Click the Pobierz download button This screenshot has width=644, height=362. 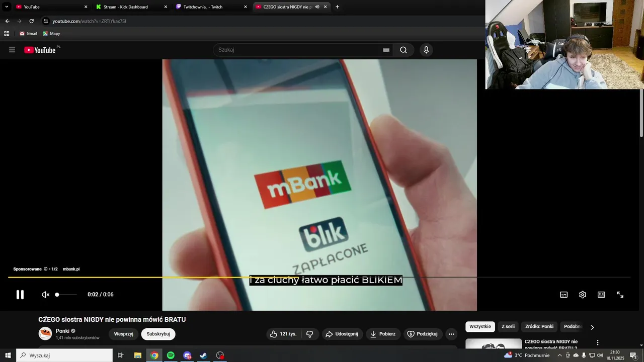click(x=383, y=334)
